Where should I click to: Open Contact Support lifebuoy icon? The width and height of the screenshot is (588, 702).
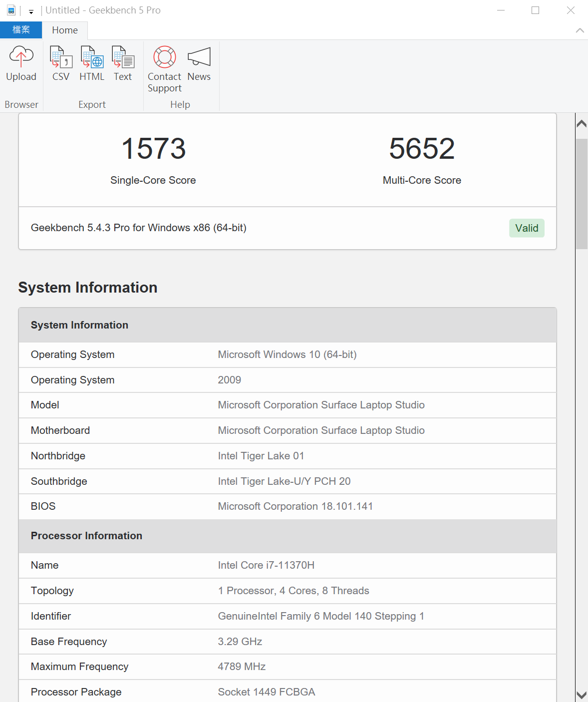(164, 57)
